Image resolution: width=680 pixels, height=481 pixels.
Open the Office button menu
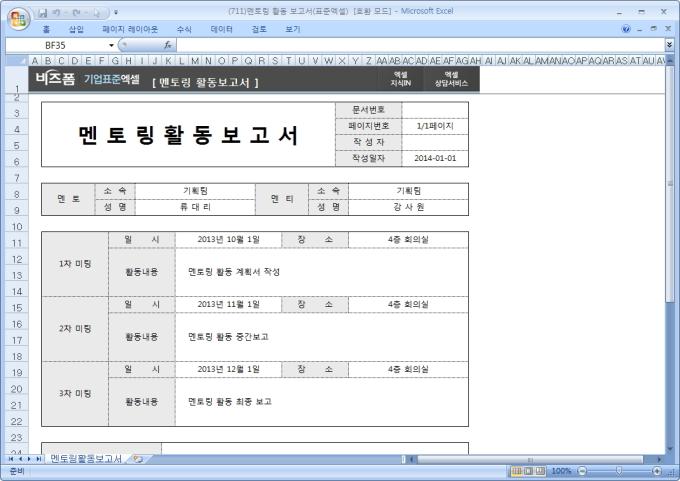pyautogui.click(x=18, y=19)
